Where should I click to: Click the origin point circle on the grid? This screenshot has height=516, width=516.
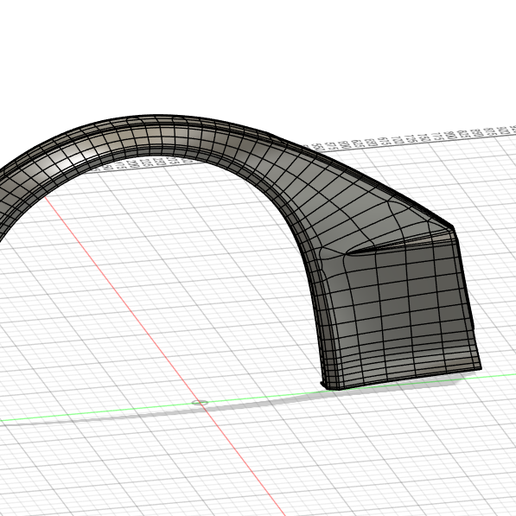tap(200, 403)
